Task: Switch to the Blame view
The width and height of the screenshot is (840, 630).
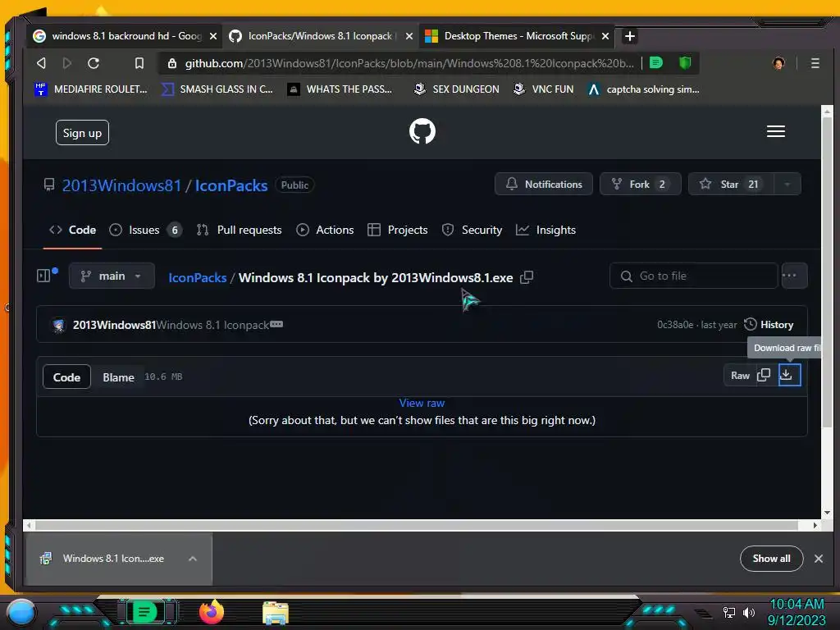Action: click(x=118, y=377)
